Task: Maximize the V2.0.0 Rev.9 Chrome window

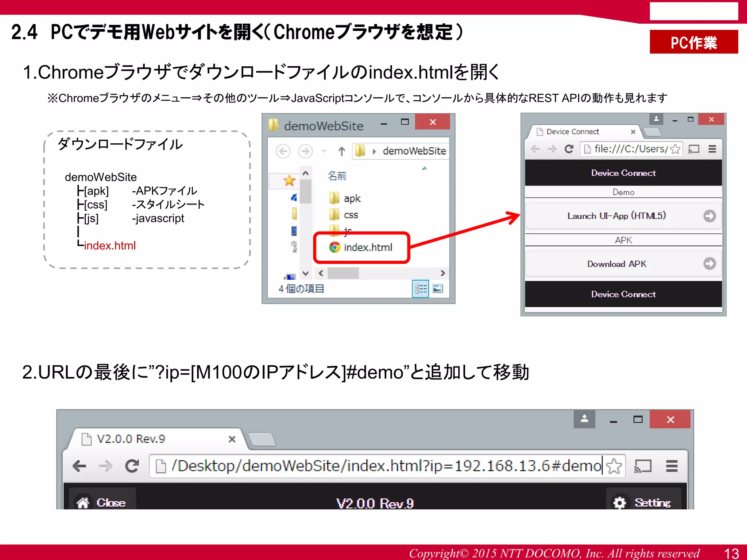Action: 638,419
